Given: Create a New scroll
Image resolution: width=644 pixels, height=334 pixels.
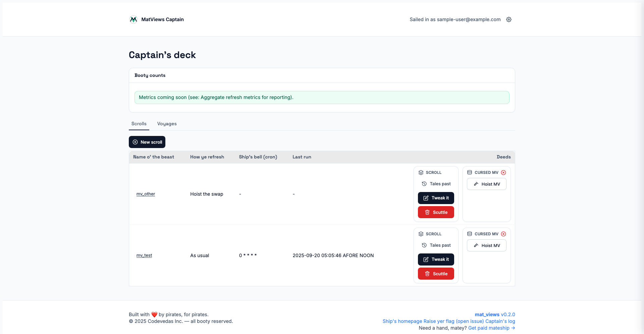Looking at the screenshot, I should (x=147, y=142).
